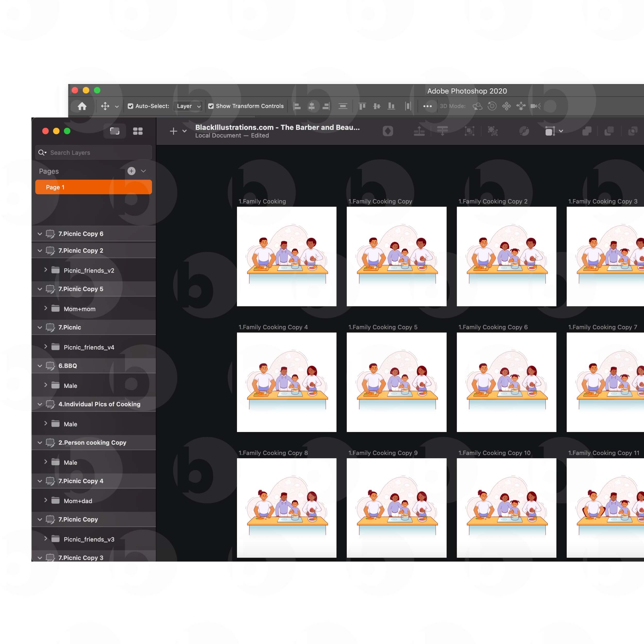Uncheck Show Transform Controls
The width and height of the screenshot is (644, 644).
(x=211, y=106)
